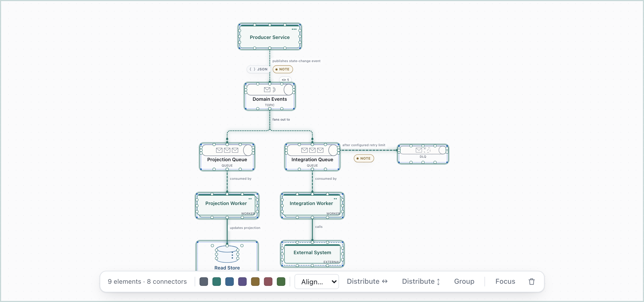Apply the red color swatch
644x302 pixels.
[x=268, y=282]
